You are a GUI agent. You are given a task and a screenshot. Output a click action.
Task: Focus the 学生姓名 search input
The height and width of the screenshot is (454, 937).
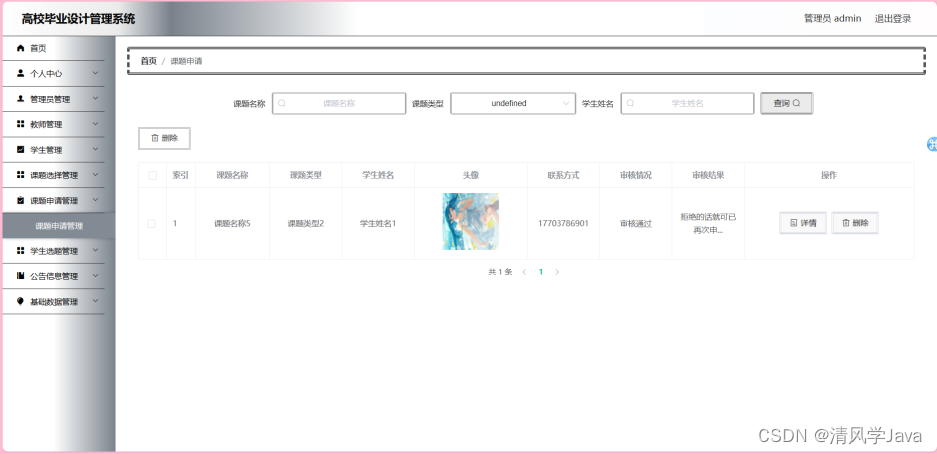[x=687, y=103]
